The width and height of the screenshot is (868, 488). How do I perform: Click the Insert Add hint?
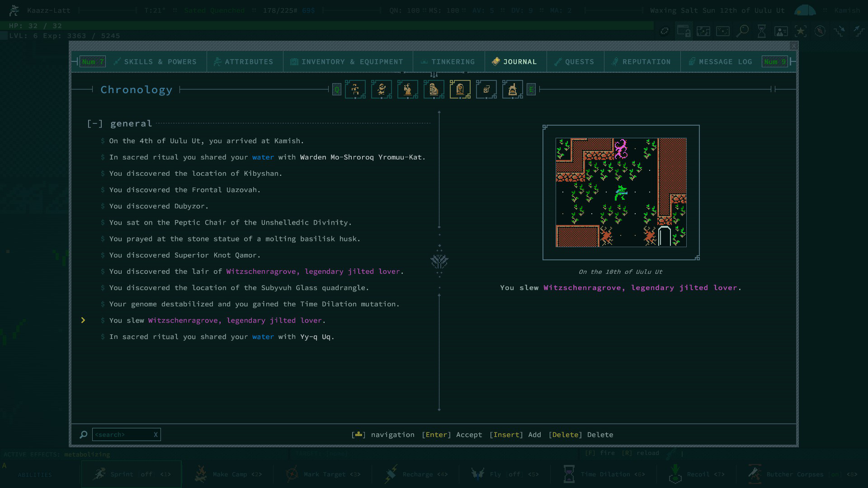(x=515, y=435)
